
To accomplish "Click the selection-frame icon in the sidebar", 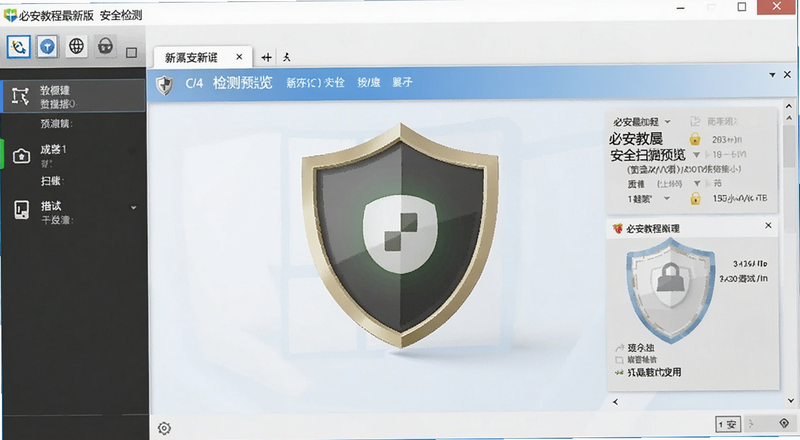I will coord(20,96).
